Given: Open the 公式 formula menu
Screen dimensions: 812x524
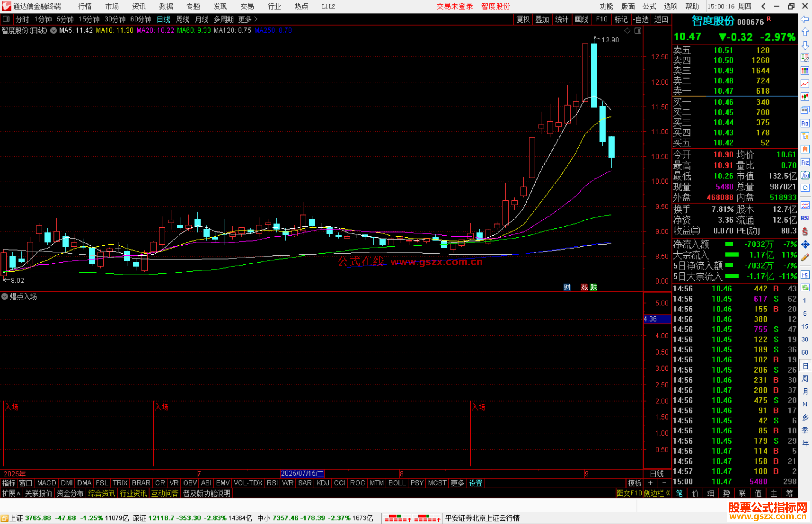Looking at the screenshot, I should click(x=649, y=6).
